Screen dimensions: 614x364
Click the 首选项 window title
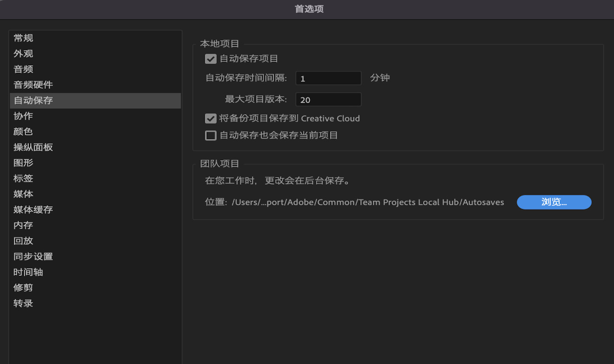pyautogui.click(x=309, y=9)
